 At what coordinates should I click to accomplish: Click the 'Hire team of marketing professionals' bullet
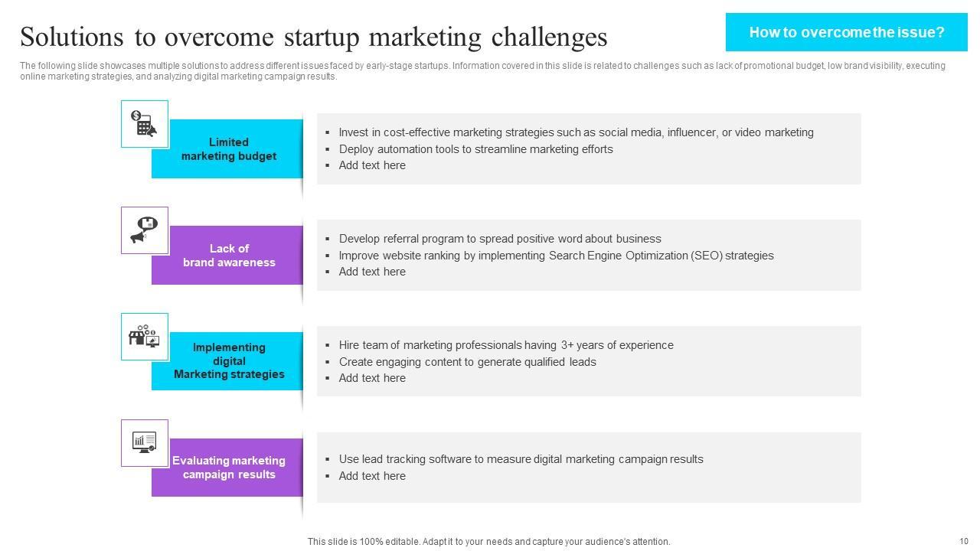pos(506,345)
